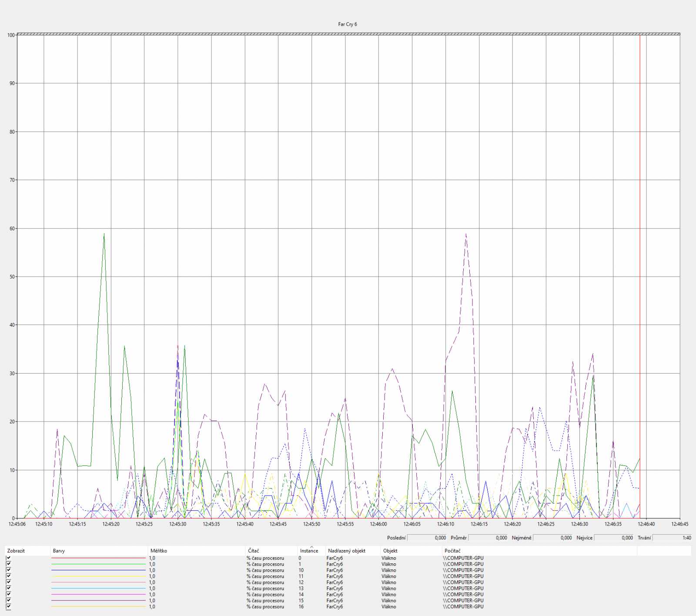Image resolution: width=696 pixels, height=616 pixels.
Task: Pick the yellow color line of instance 11
Action: click(99, 576)
